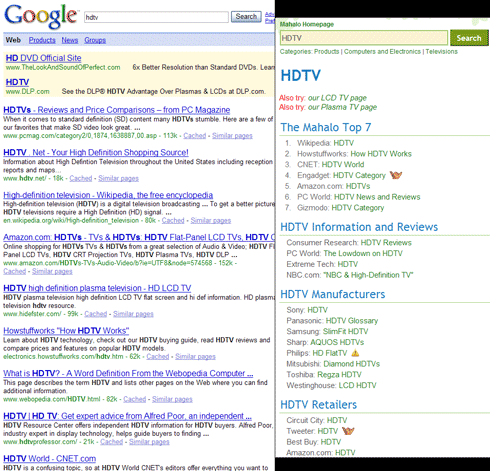View Cached copy of hdtv.net result
The height and width of the screenshot is (471, 490).
(x=81, y=178)
